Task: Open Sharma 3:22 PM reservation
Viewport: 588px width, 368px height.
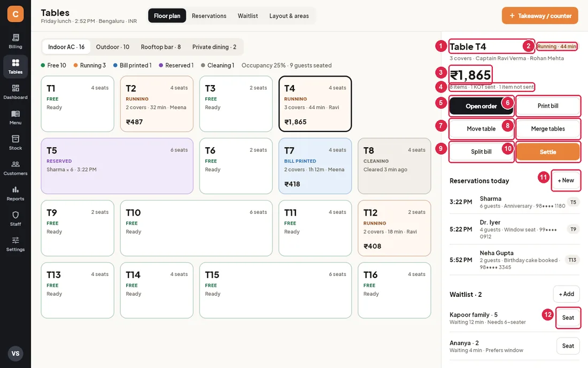Action: coord(514,202)
